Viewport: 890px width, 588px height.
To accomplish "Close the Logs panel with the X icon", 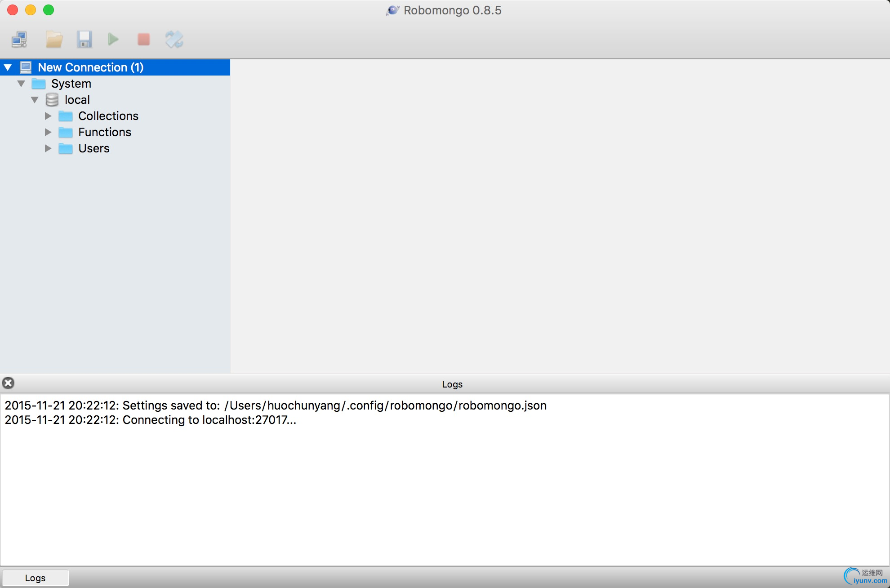I will pos(8,383).
